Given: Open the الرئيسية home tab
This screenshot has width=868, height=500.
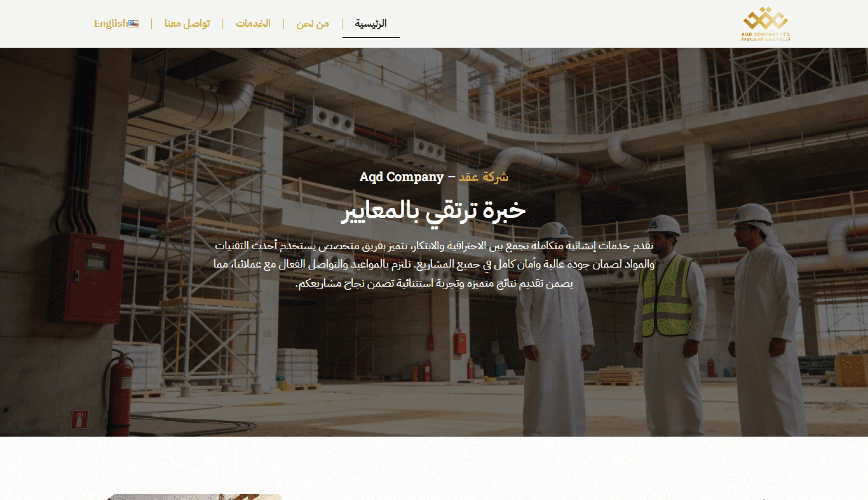Looking at the screenshot, I should 371,23.
